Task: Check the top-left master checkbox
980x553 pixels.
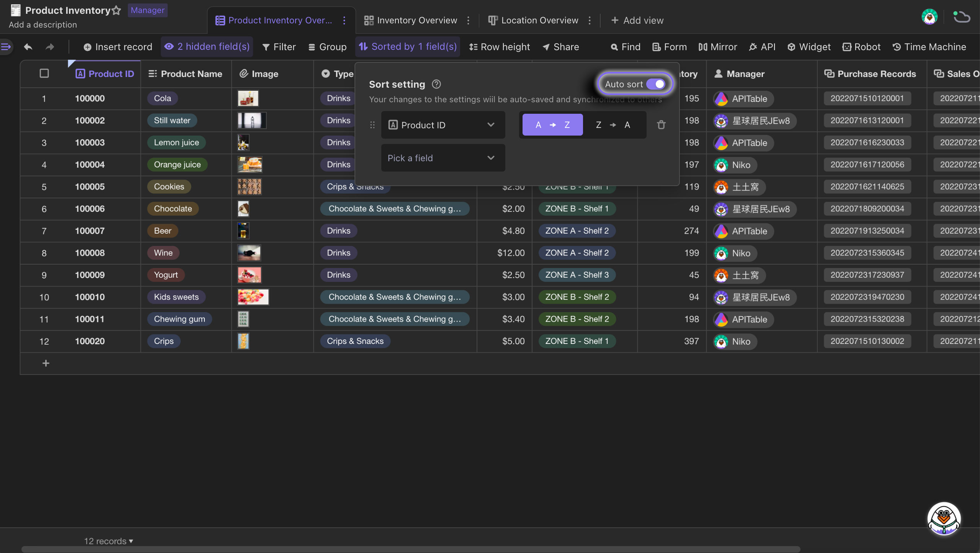Action: 44,74
